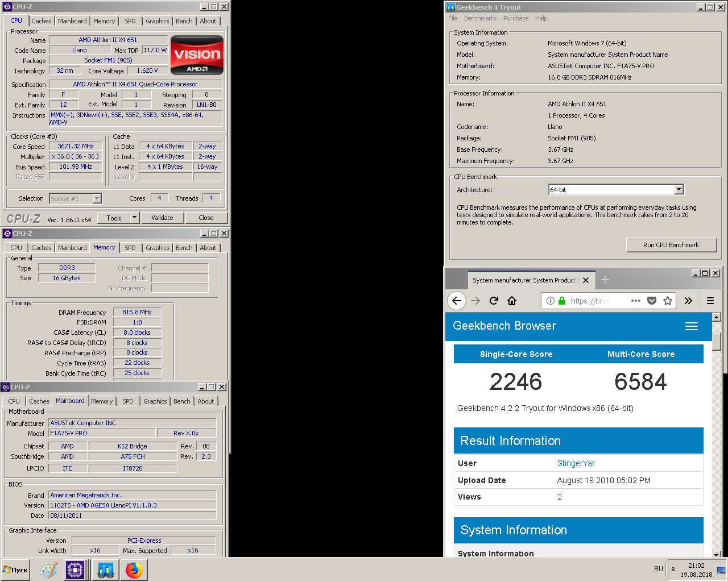This screenshot has width=728, height=582.
Task: Open Bench tab in bottom CPU-Z Mainboard window
Action: click(181, 401)
